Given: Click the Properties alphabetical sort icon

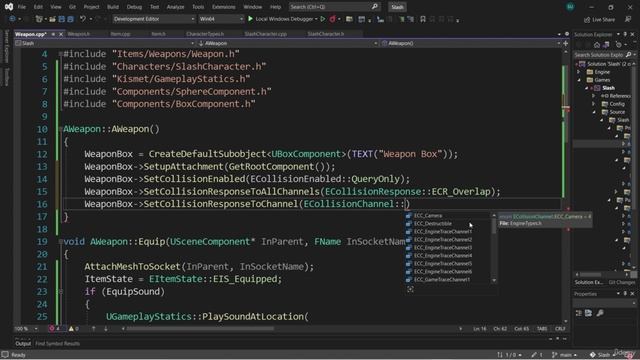Looking at the screenshot, I should click(x=588, y=313).
